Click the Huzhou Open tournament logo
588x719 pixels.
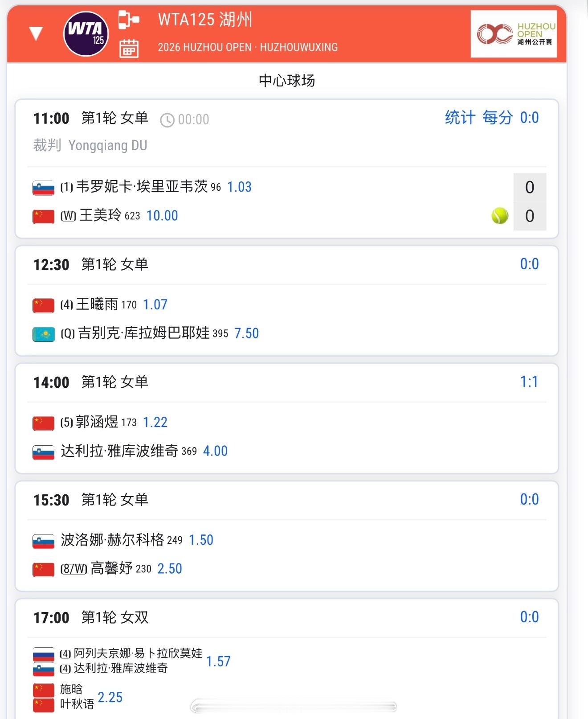(x=514, y=34)
